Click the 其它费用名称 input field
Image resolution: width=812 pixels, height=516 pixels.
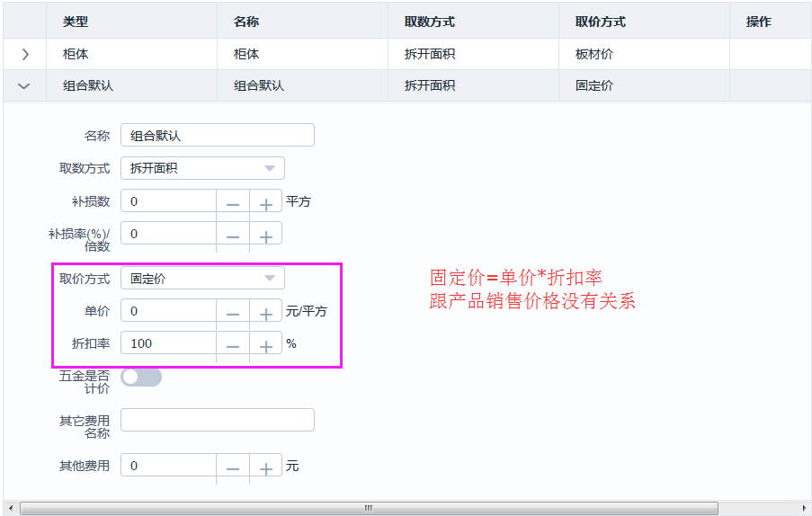217,420
